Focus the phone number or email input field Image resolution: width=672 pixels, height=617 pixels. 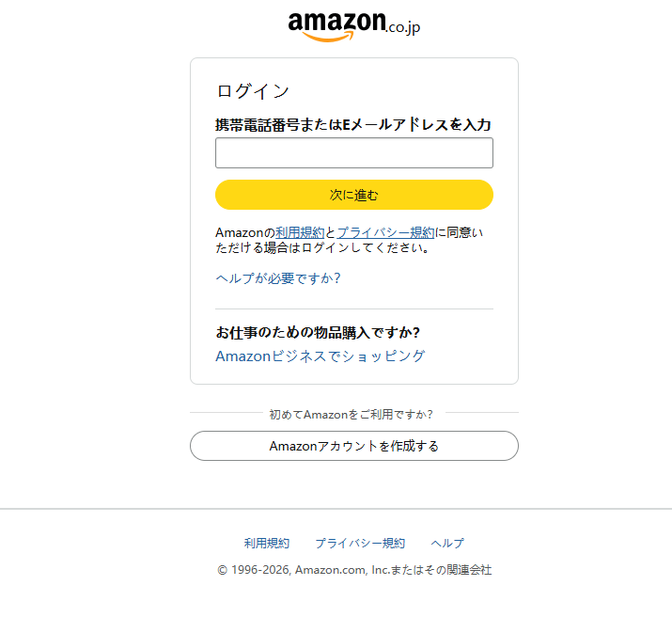353,153
